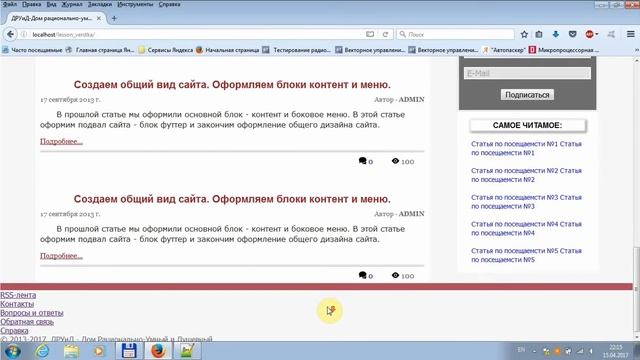640x360 pixels.
Task: Open the Закладки menu
Action: pos(100,4)
